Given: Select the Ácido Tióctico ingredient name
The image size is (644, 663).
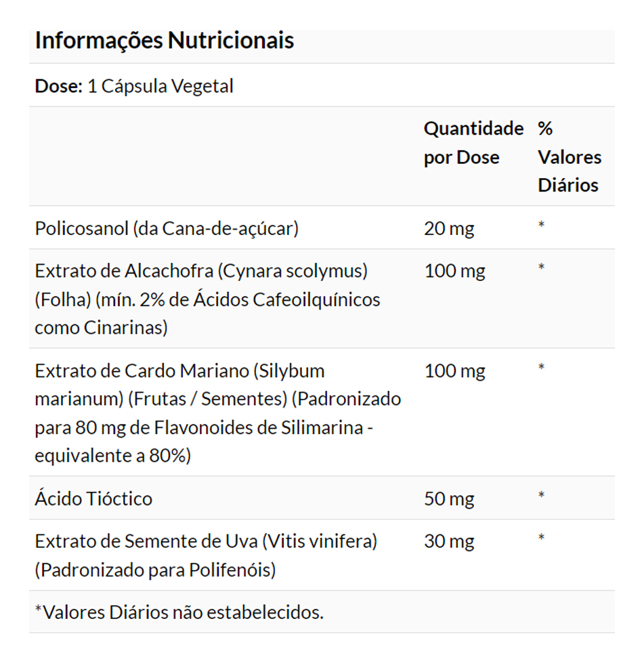Looking at the screenshot, I should 93,499.
